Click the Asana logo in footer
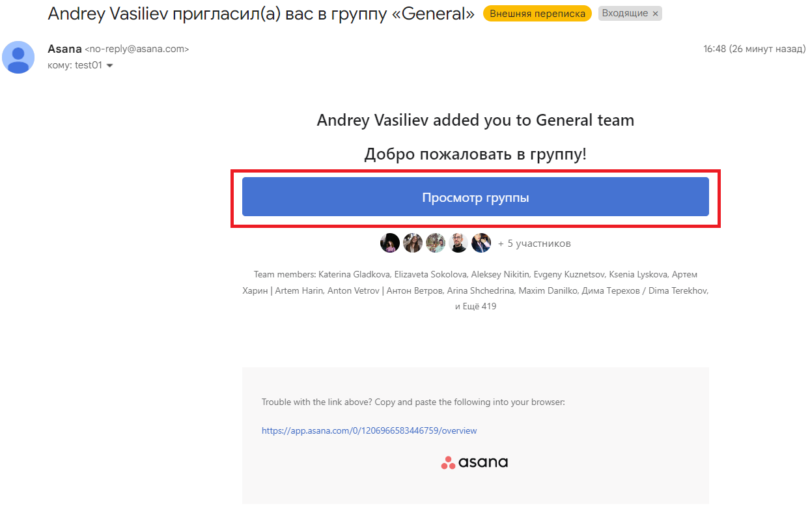 pos(475,463)
